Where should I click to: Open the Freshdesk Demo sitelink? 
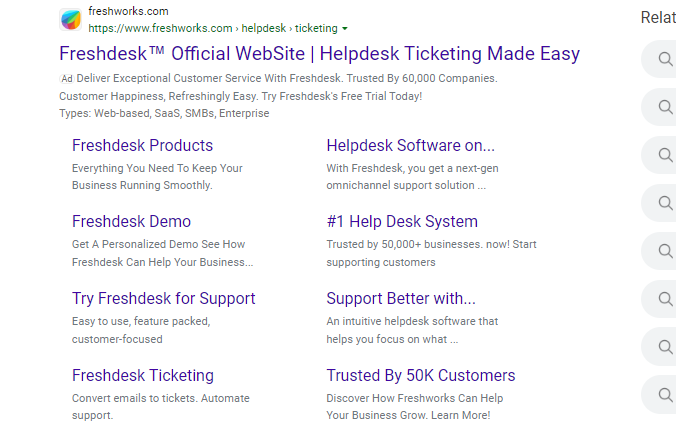point(131,222)
